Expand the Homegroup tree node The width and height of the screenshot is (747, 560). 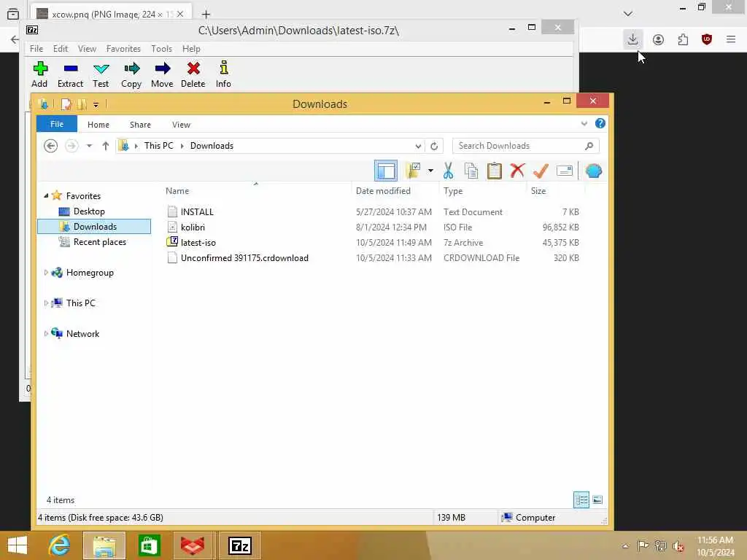(46, 273)
